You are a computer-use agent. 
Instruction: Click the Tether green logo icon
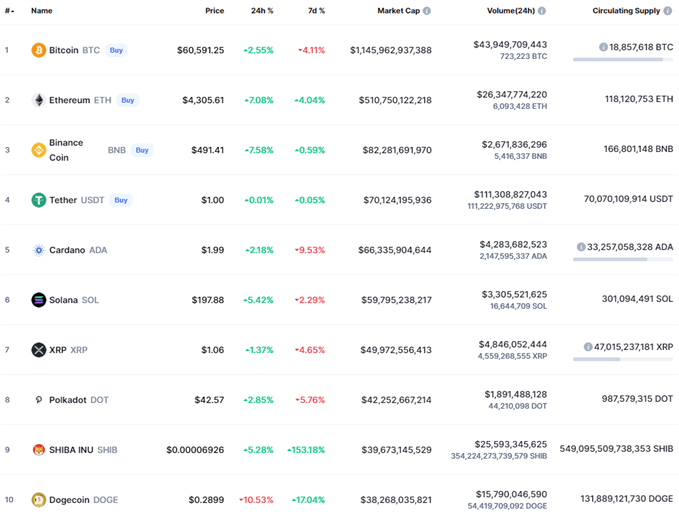click(x=39, y=200)
